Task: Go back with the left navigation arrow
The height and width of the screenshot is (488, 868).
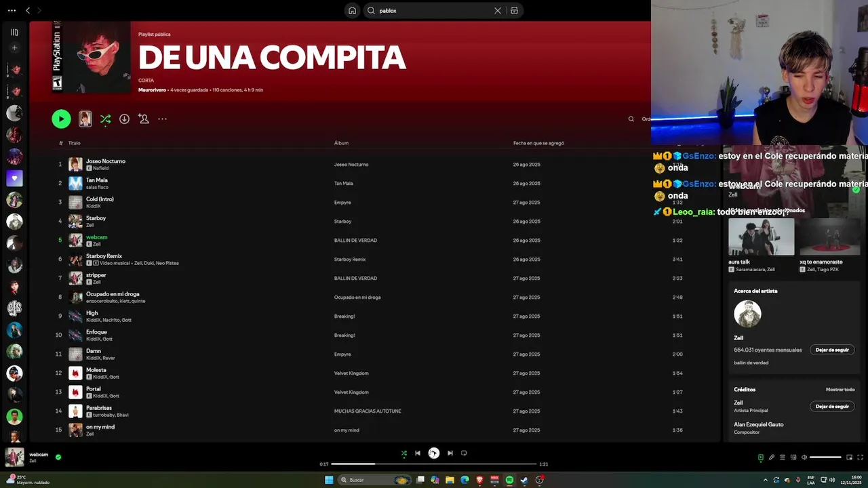Action: click(28, 10)
